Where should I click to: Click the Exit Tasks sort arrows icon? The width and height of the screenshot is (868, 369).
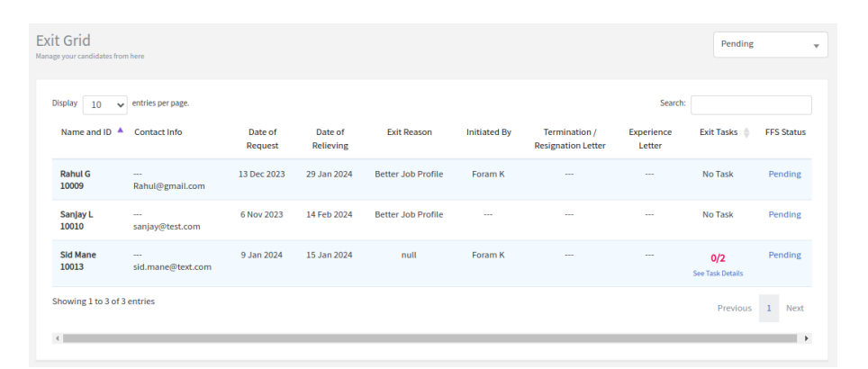(746, 133)
